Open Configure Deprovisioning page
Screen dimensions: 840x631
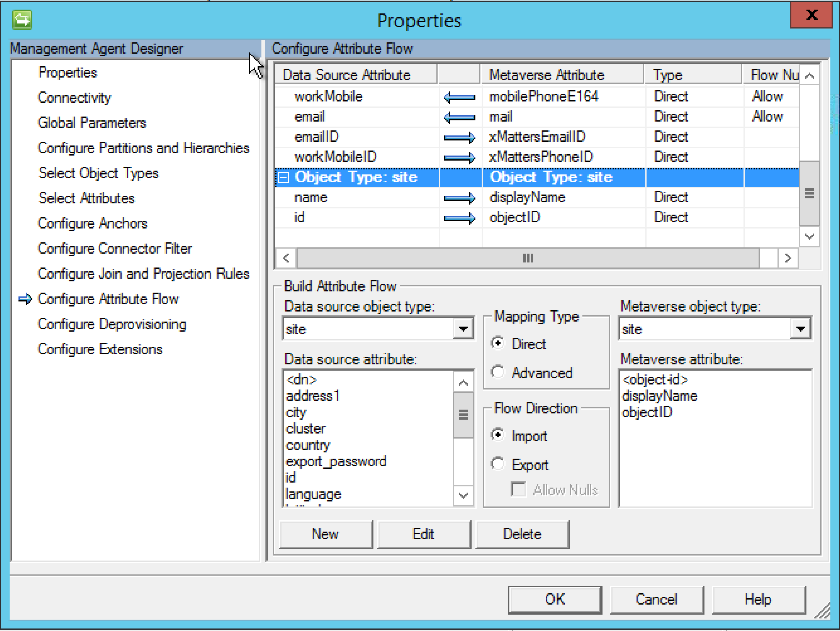tap(112, 324)
